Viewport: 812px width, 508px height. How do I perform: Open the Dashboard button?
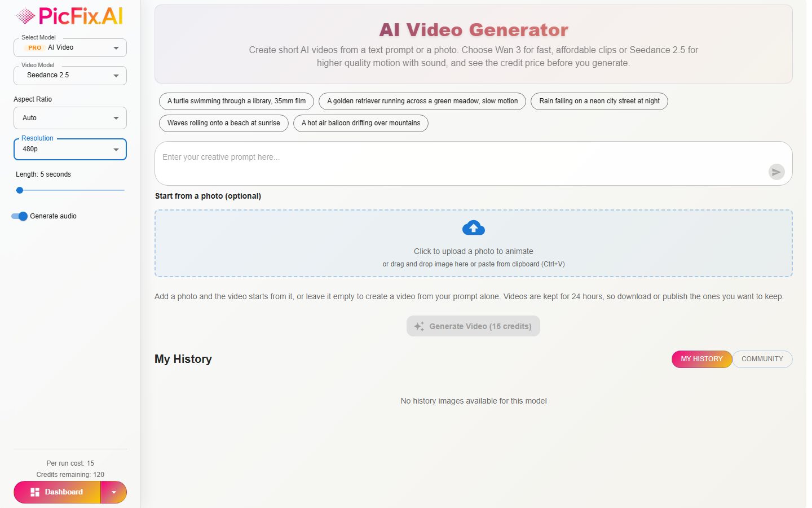tap(57, 492)
